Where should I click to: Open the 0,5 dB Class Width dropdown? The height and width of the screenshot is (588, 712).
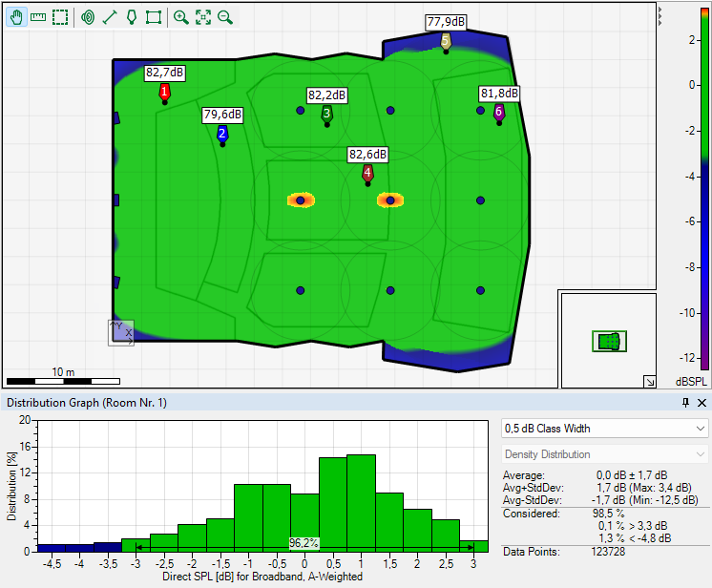click(605, 429)
